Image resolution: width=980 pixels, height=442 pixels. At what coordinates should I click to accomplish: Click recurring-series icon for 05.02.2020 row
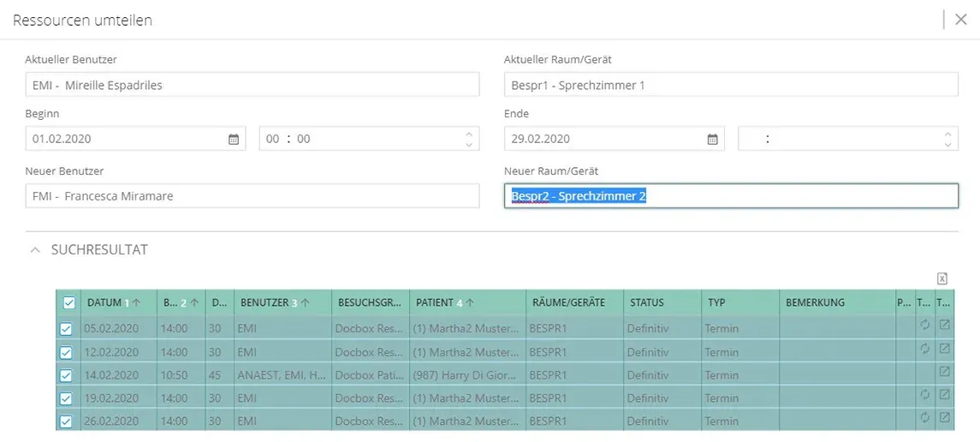(925, 326)
